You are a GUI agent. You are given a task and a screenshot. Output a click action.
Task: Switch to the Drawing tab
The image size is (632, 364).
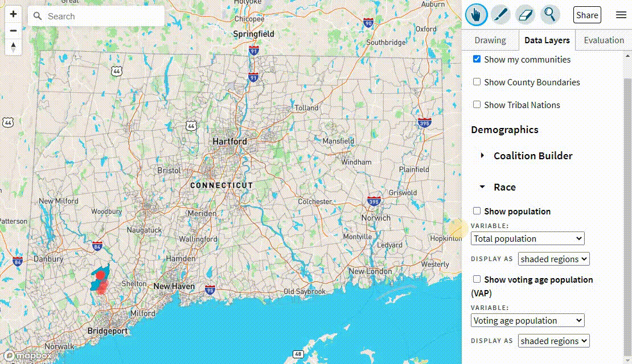(x=490, y=40)
